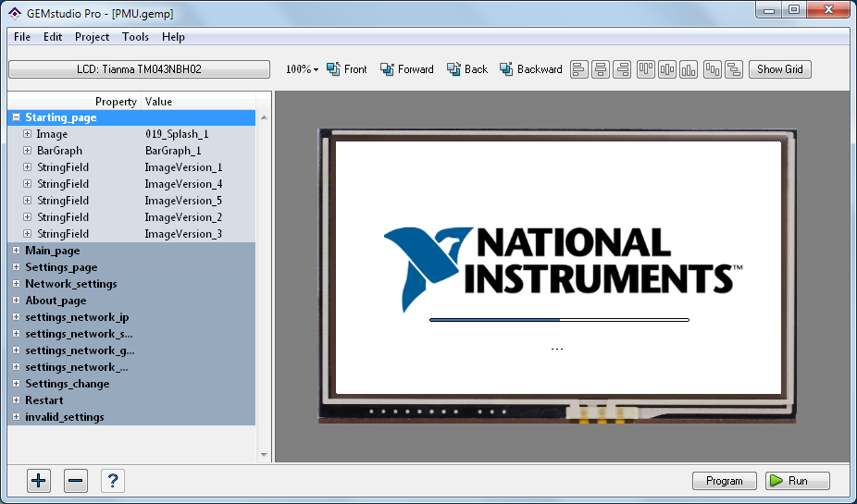The width and height of the screenshot is (857, 504).
Task: Click the Bring to Front icon
Action: 346,69
